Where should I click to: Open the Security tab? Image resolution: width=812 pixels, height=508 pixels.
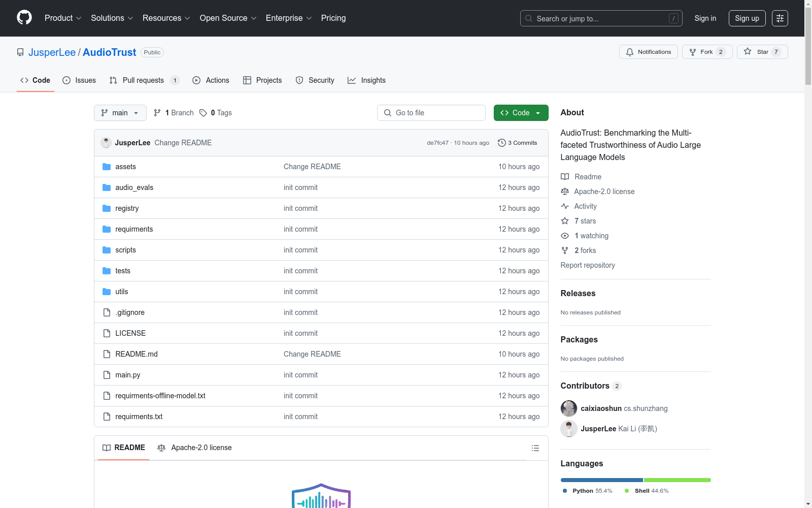[315, 80]
